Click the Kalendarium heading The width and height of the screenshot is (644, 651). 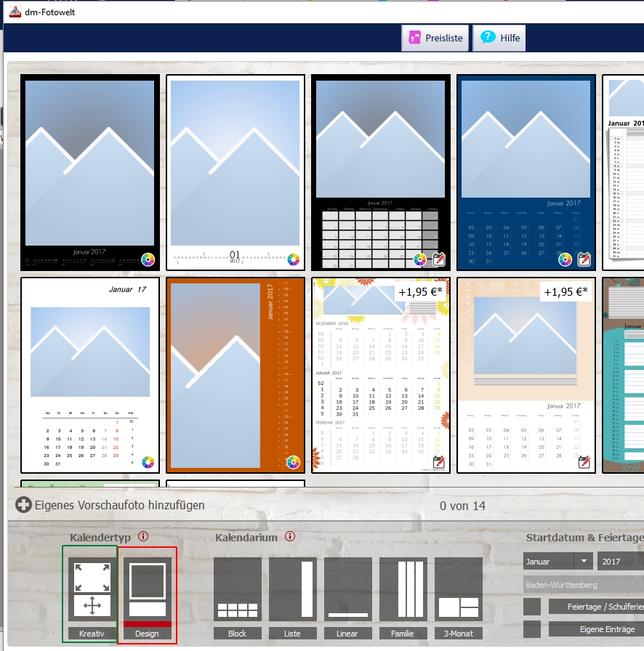pyautogui.click(x=246, y=537)
